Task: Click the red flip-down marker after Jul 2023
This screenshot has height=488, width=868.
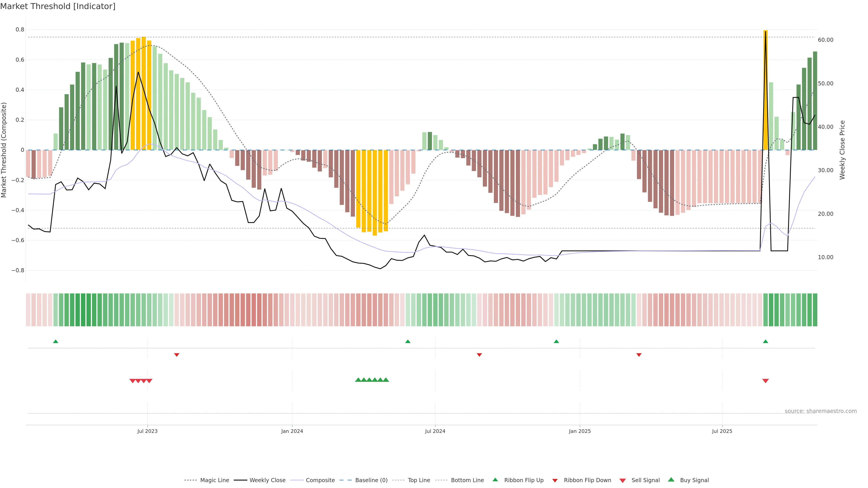Action: [x=177, y=355]
